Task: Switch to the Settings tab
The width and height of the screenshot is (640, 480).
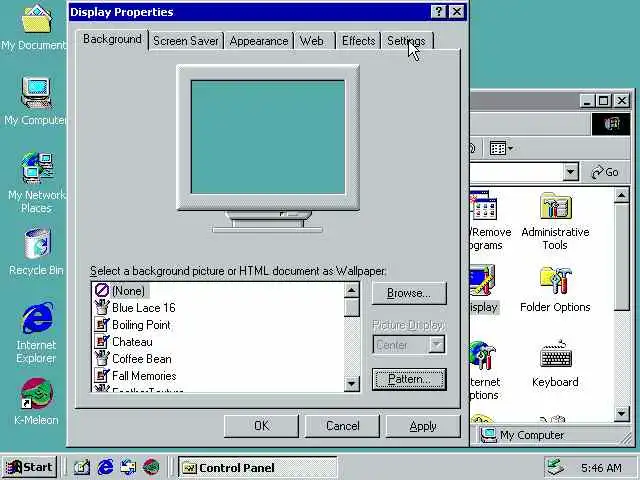Action: tap(407, 41)
